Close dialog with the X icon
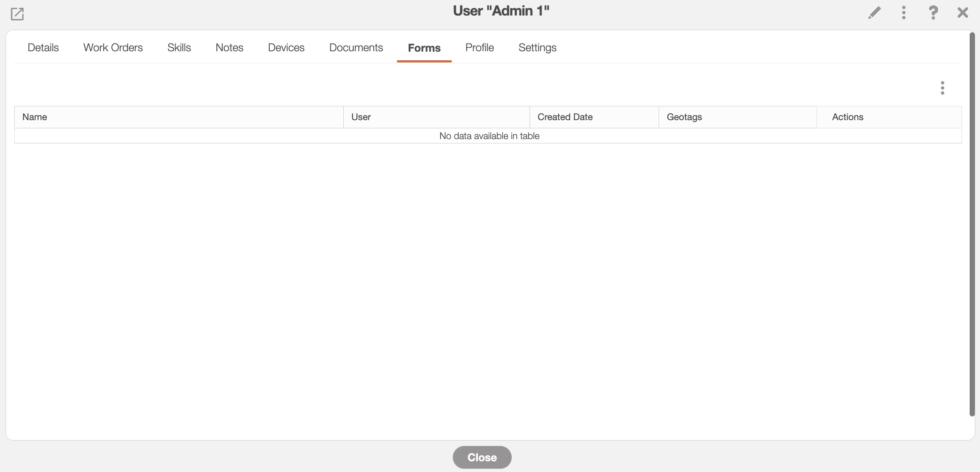The width and height of the screenshot is (980, 472). click(x=963, y=12)
